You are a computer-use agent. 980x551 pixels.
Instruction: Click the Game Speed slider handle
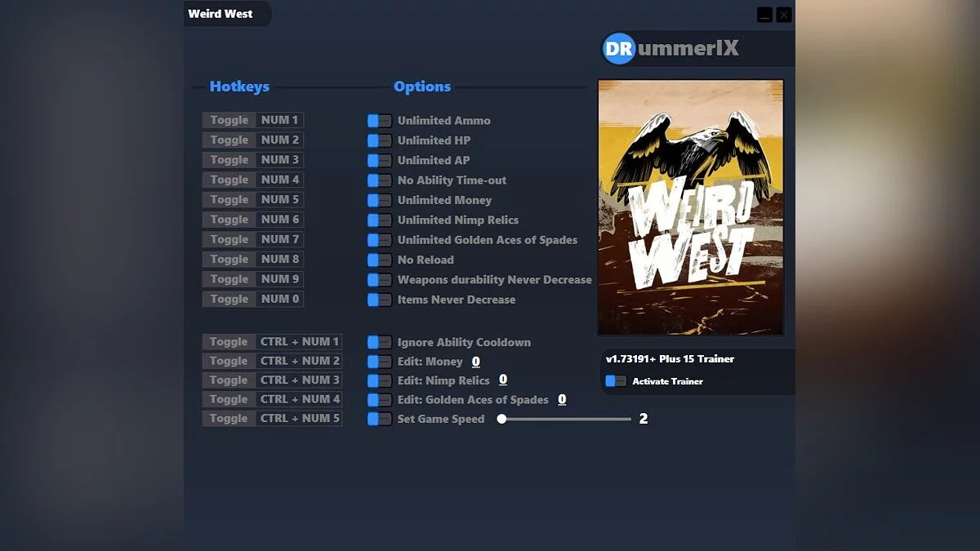click(501, 419)
